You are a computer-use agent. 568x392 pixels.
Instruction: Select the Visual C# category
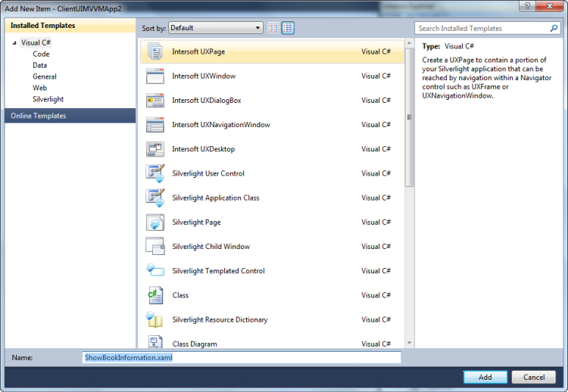tap(36, 42)
